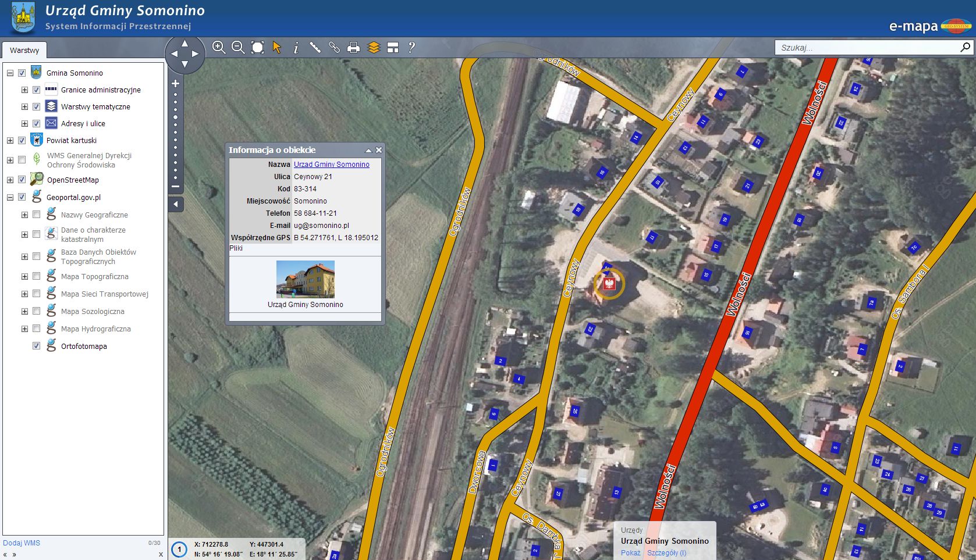Pan the map down
The image size is (976, 560).
coord(184,64)
